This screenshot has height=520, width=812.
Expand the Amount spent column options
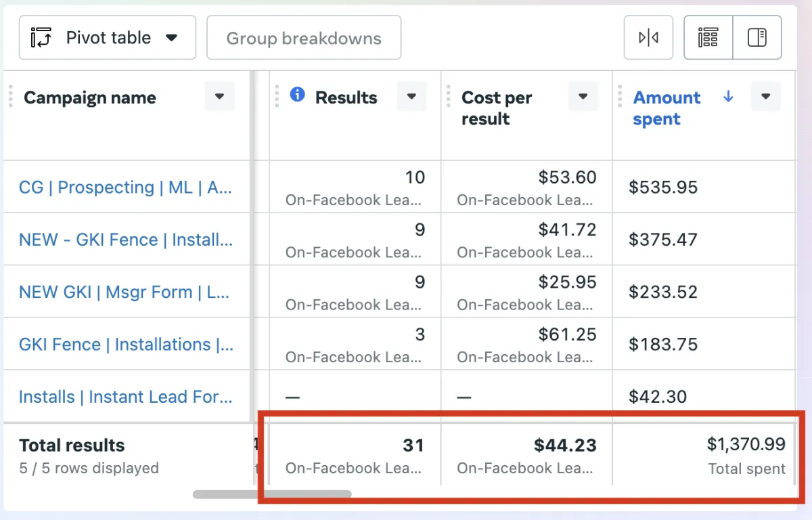click(765, 97)
